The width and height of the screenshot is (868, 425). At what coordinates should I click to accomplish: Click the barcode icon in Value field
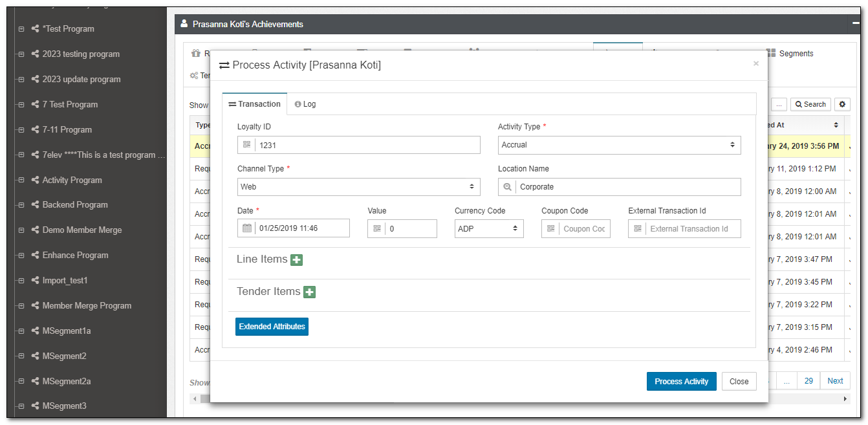(376, 228)
